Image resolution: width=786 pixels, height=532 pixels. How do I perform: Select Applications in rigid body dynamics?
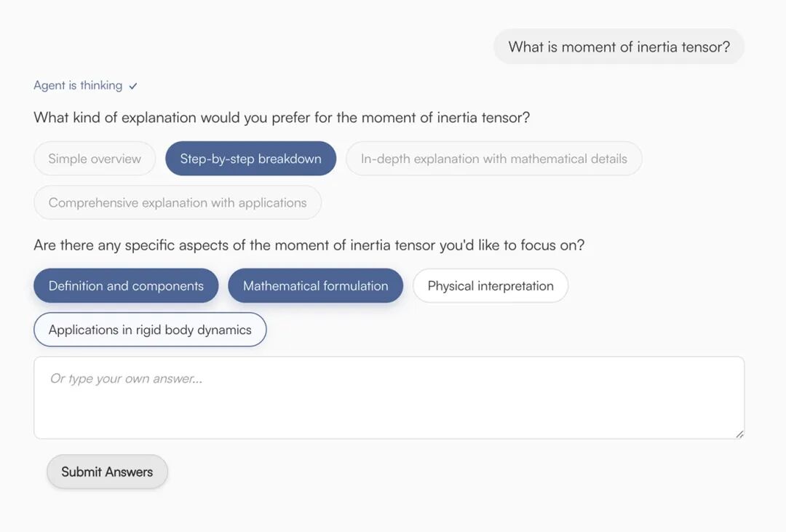pyautogui.click(x=150, y=330)
